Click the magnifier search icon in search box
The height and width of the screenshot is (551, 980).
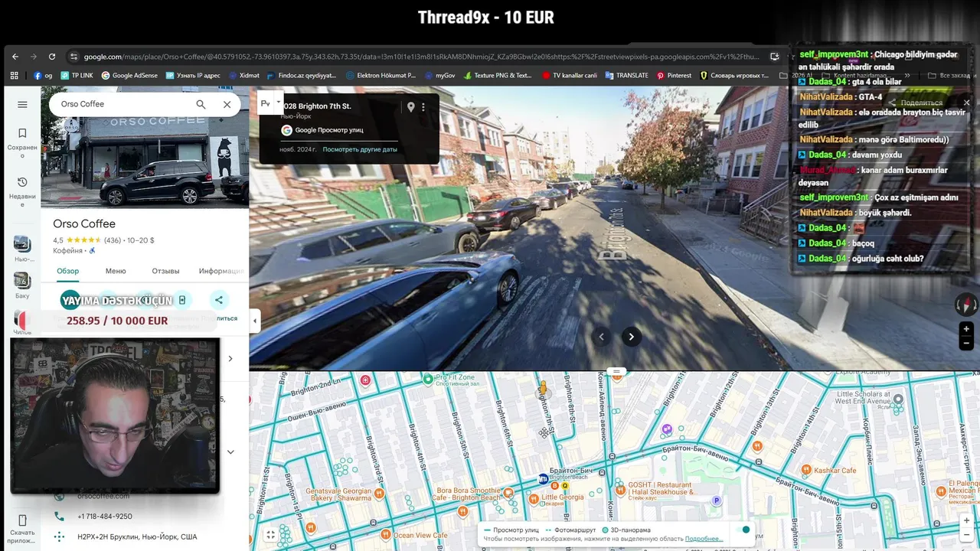201,104
